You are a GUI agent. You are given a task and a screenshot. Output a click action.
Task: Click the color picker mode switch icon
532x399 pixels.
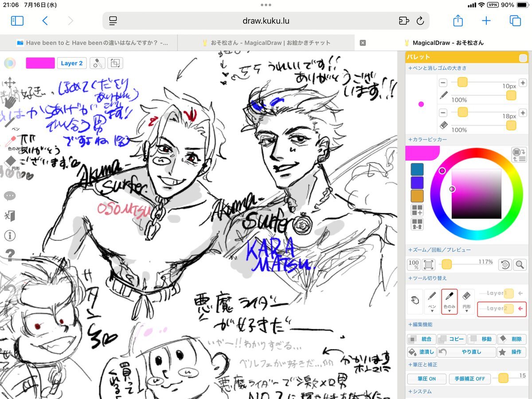pos(519,154)
